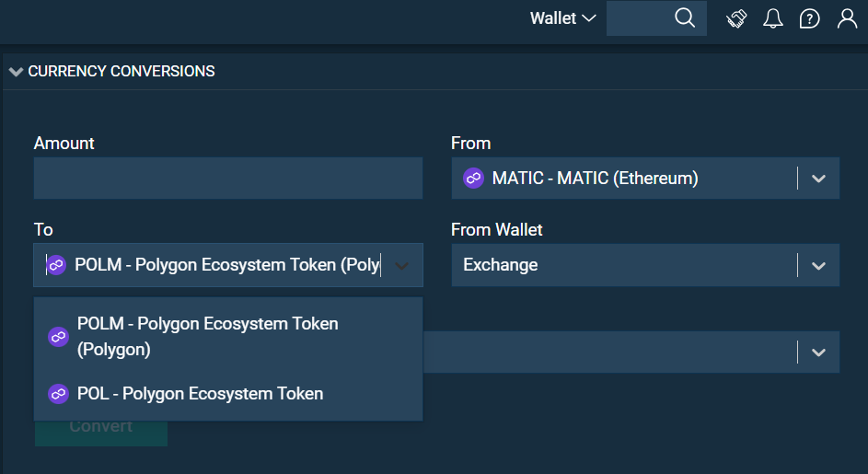Open the From currency dropdown
The height and width of the screenshot is (474, 868).
tap(645, 179)
